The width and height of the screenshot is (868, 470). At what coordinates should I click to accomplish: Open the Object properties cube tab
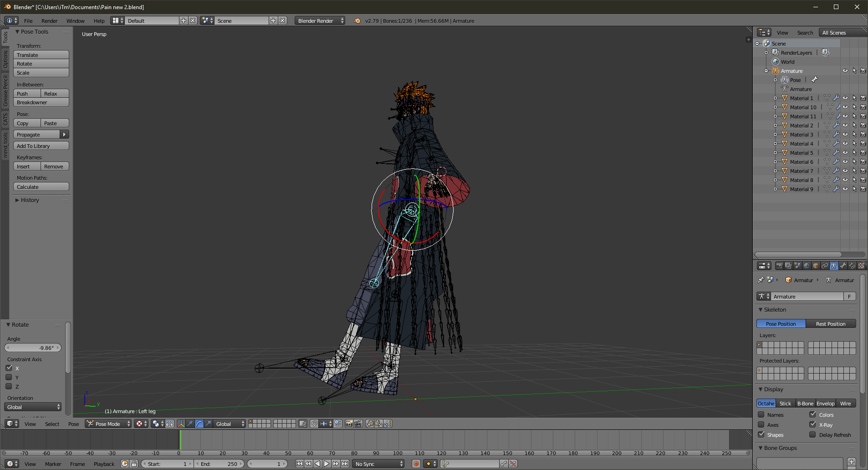click(816, 266)
